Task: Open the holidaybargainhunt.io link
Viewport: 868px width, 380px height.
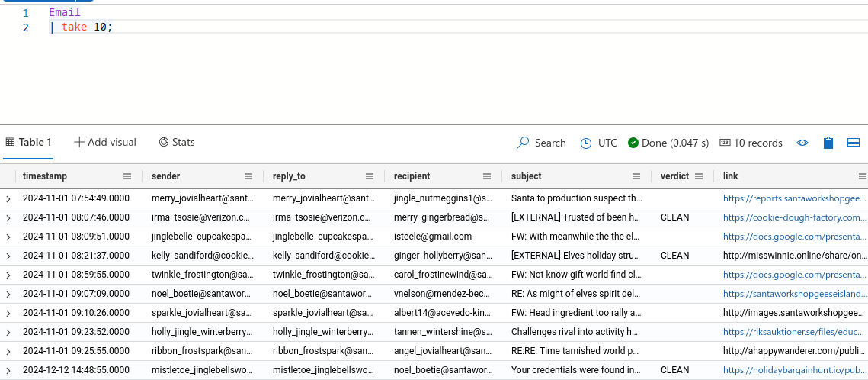Action: click(x=794, y=370)
